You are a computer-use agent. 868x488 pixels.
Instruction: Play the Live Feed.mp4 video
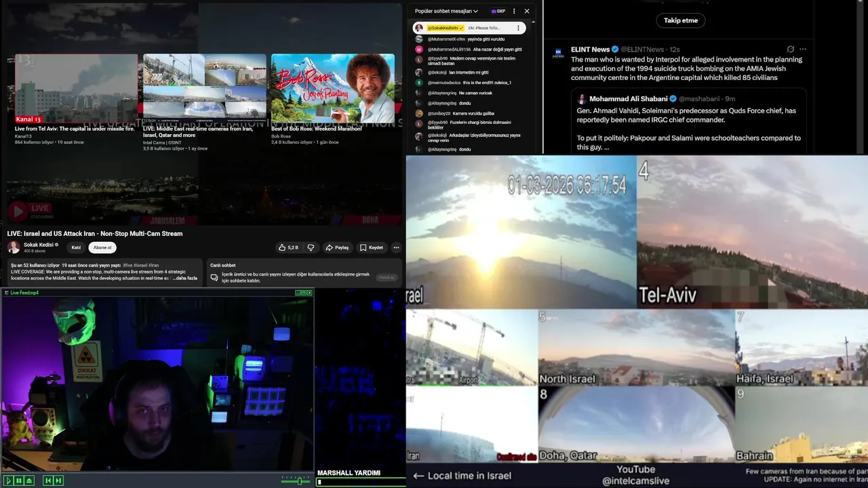point(8,481)
